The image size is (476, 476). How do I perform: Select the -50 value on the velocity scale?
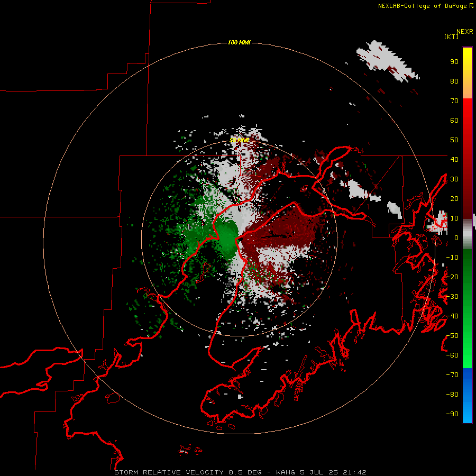coord(452,336)
